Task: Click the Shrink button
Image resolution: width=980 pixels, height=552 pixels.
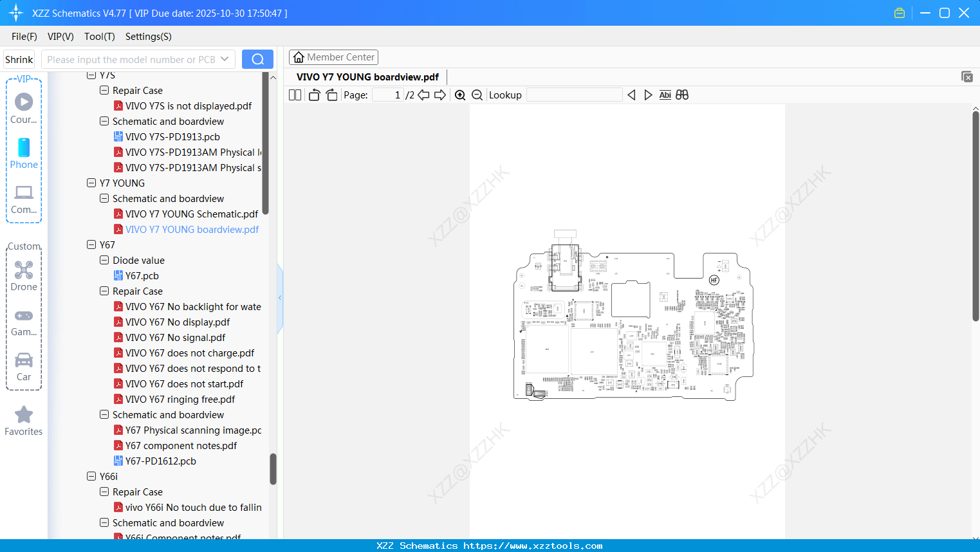Action: click(x=19, y=60)
